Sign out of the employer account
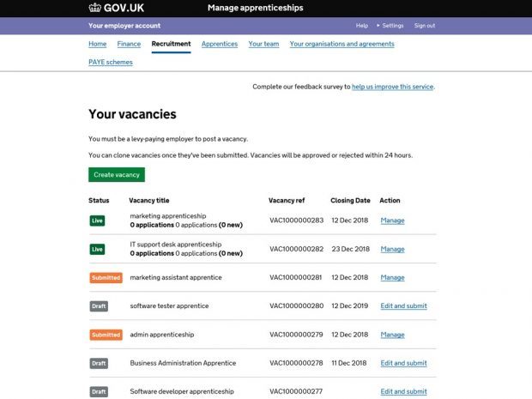The height and width of the screenshot is (399, 532). click(x=425, y=26)
